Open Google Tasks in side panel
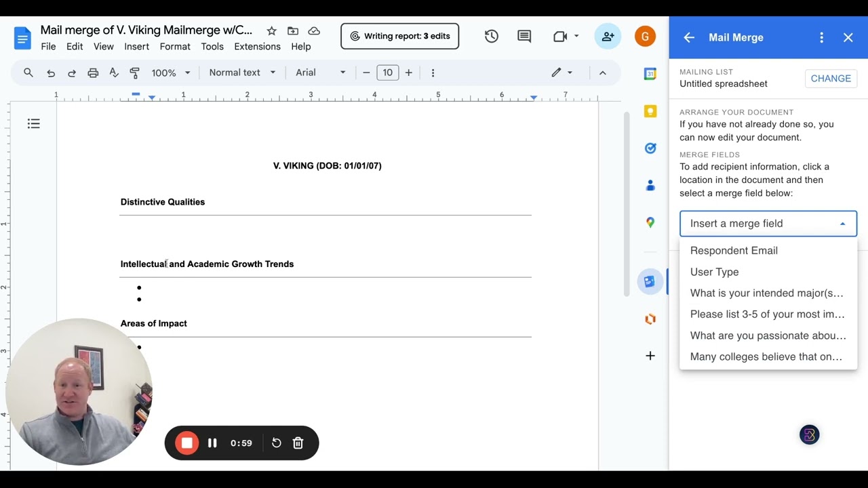This screenshot has height=488, width=868. click(x=650, y=148)
